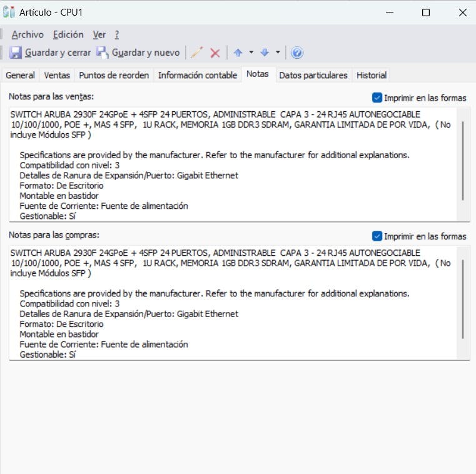The width and height of the screenshot is (476, 474).
Task: Click 'Gestionable: Sí' line in compras notes
Action: pos(48,355)
